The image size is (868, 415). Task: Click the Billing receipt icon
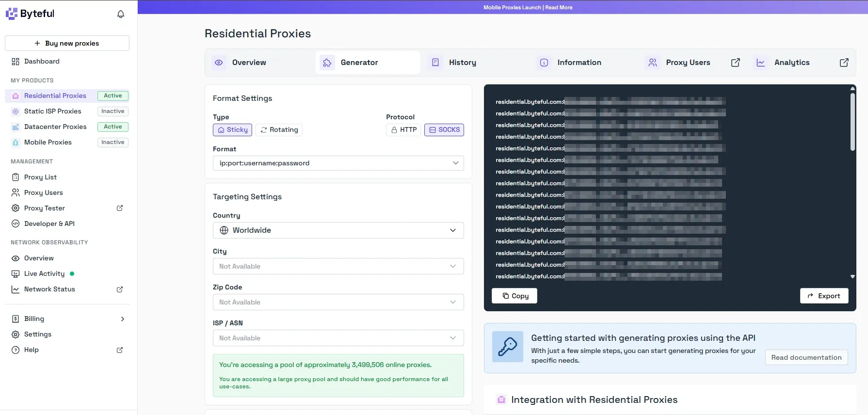tap(16, 319)
